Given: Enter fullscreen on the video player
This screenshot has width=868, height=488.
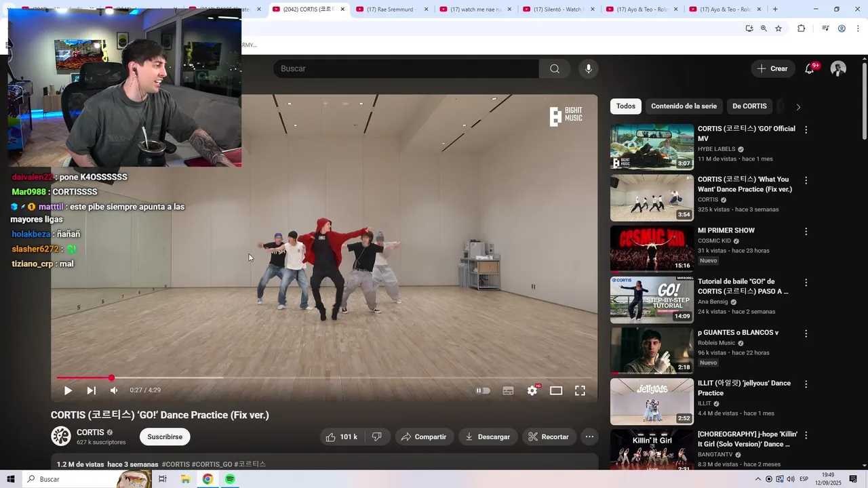Looking at the screenshot, I should coord(580,390).
